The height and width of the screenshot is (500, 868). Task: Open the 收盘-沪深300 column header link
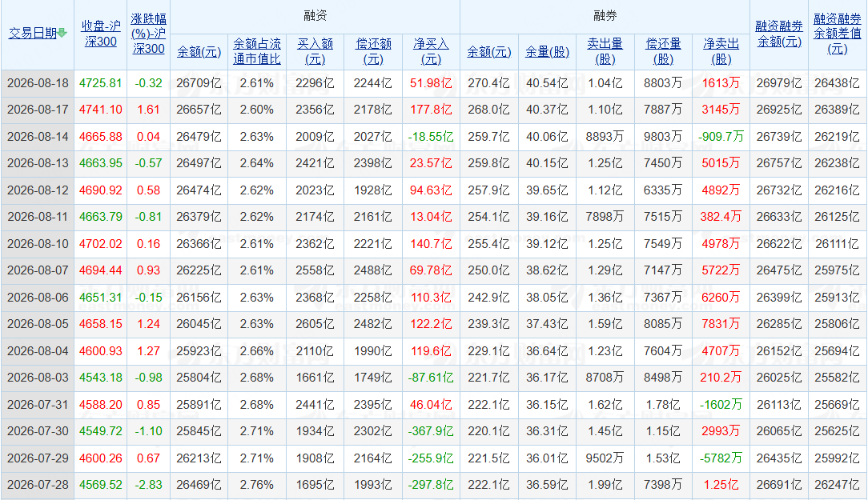(101, 33)
